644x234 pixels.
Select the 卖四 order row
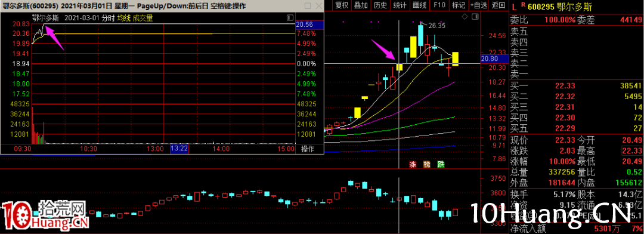(x=576, y=42)
